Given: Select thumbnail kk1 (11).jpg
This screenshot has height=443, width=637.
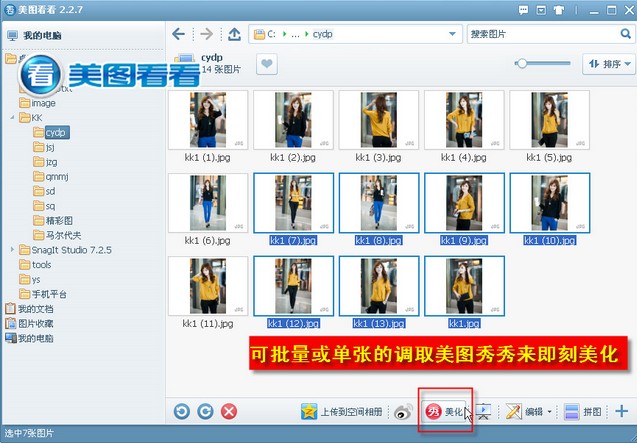Looking at the screenshot, I should click(x=208, y=286).
